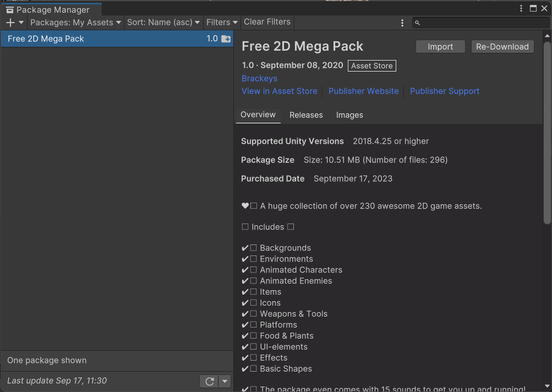Viewport: 552px width, 392px height.
Task: Click the "Food & Plants" list entry
Action: tap(287, 336)
